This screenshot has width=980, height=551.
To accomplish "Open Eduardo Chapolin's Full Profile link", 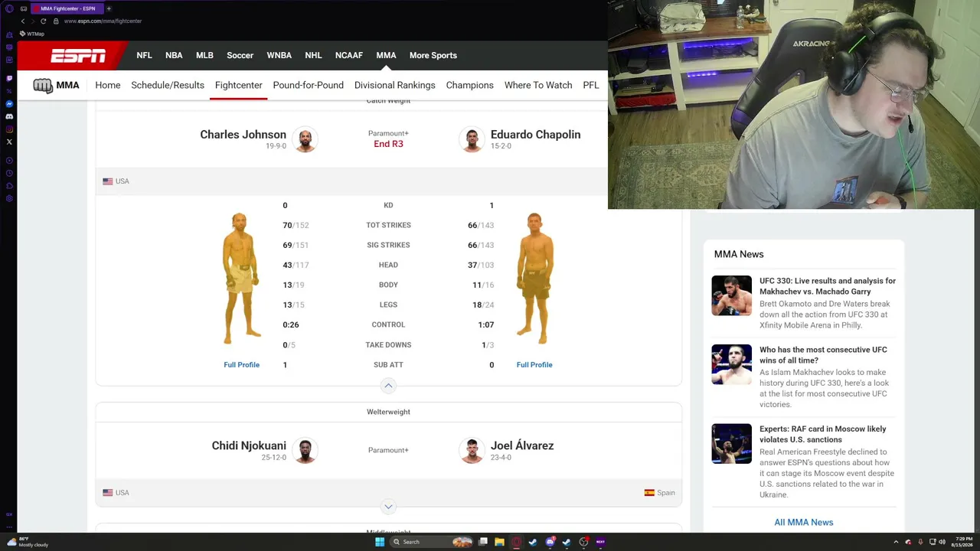I will tap(534, 365).
